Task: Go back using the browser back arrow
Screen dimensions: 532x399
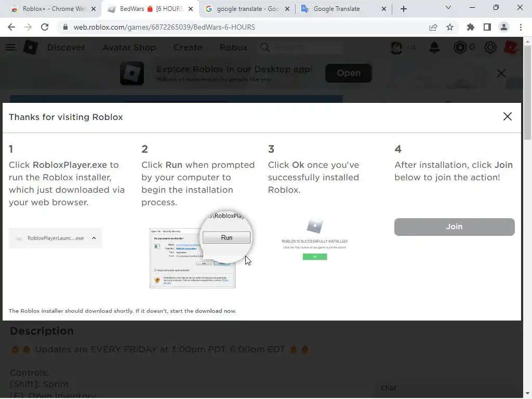Action: coord(11,27)
